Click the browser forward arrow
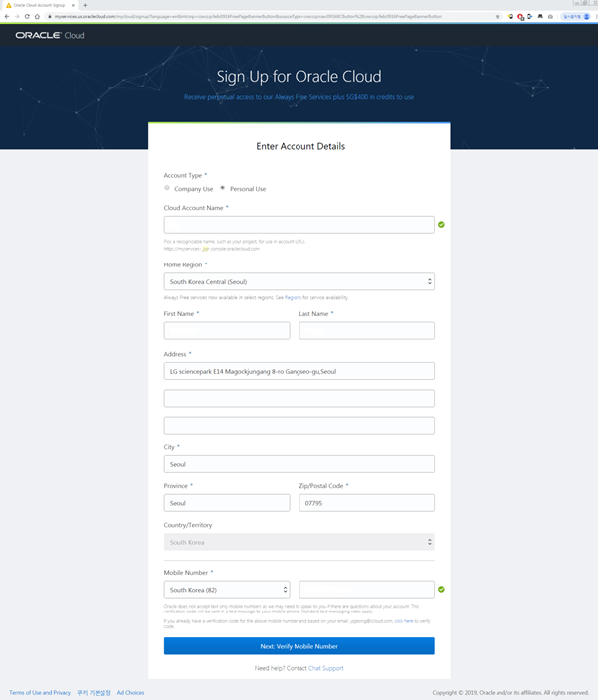Image resolution: width=598 pixels, height=700 pixels. pyautogui.click(x=17, y=17)
